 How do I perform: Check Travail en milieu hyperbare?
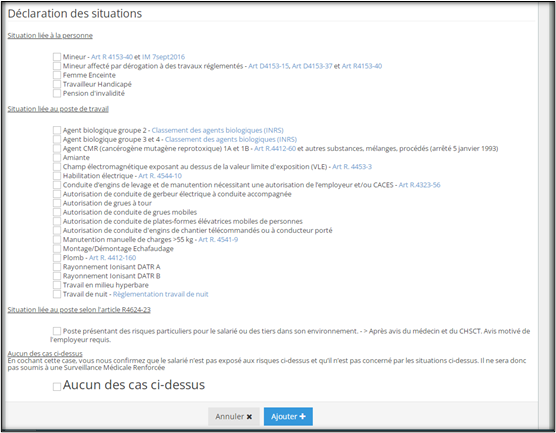coord(57,285)
